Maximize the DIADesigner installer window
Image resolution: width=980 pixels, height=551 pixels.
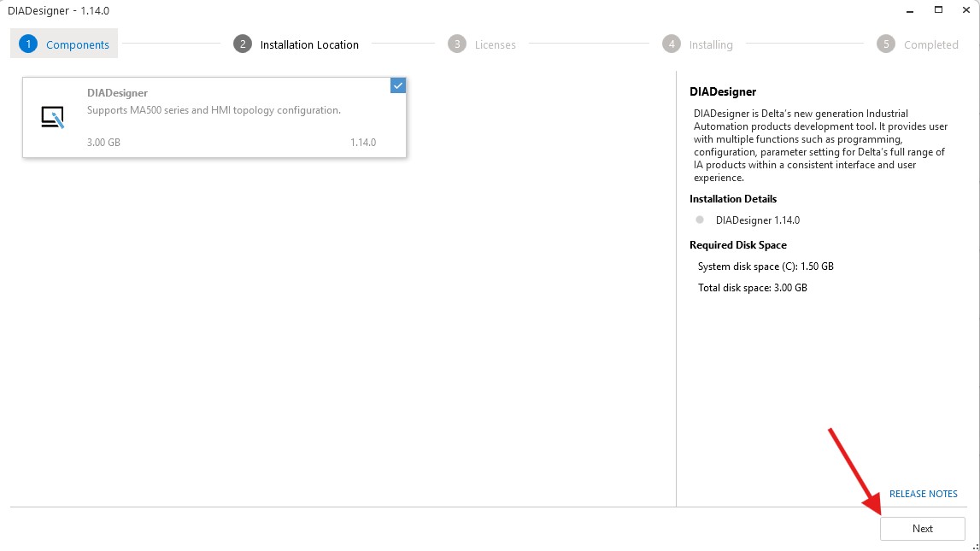coord(938,10)
